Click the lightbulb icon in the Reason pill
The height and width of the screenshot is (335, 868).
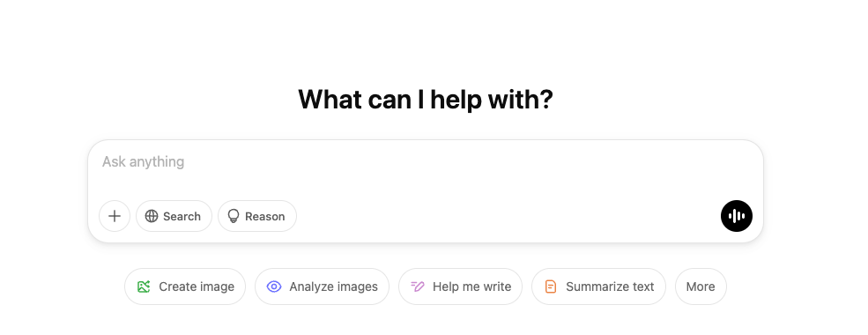[x=234, y=216]
